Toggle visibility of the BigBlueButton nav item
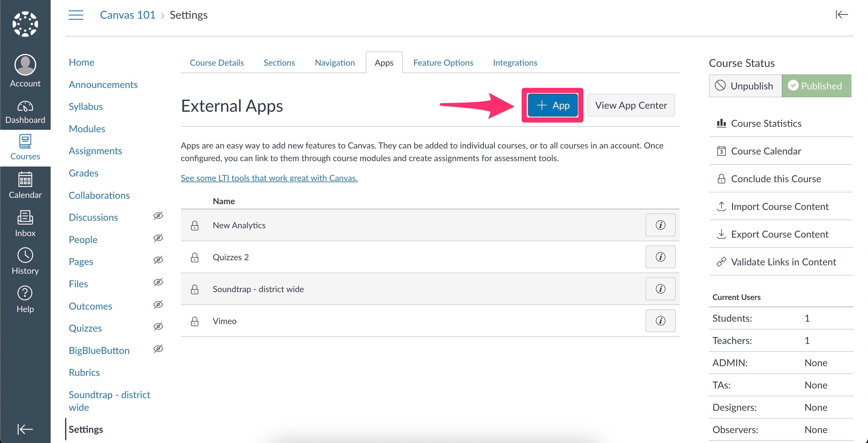This screenshot has height=443, width=868. pos(158,349)
